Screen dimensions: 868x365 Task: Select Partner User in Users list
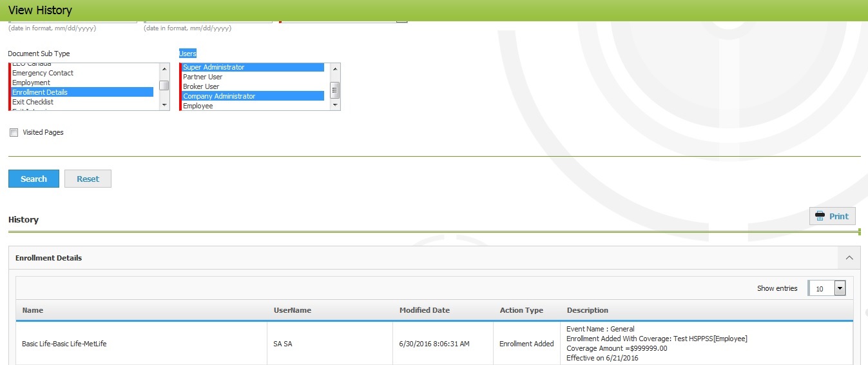(202, 77)
